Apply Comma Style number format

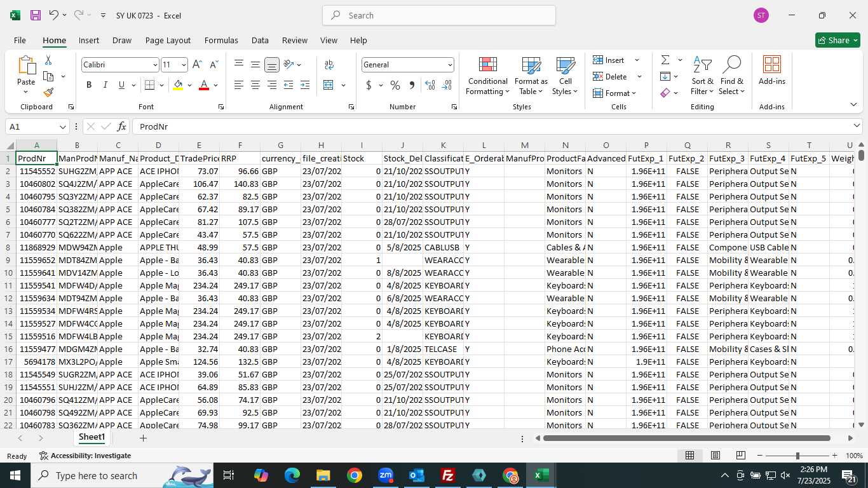click(412, 85)
